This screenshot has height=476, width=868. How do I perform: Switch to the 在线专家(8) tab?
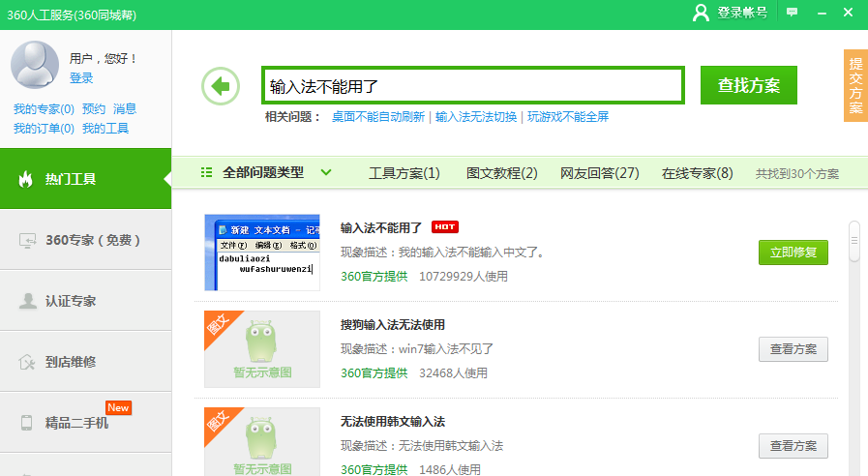click(x=697, y=173)
